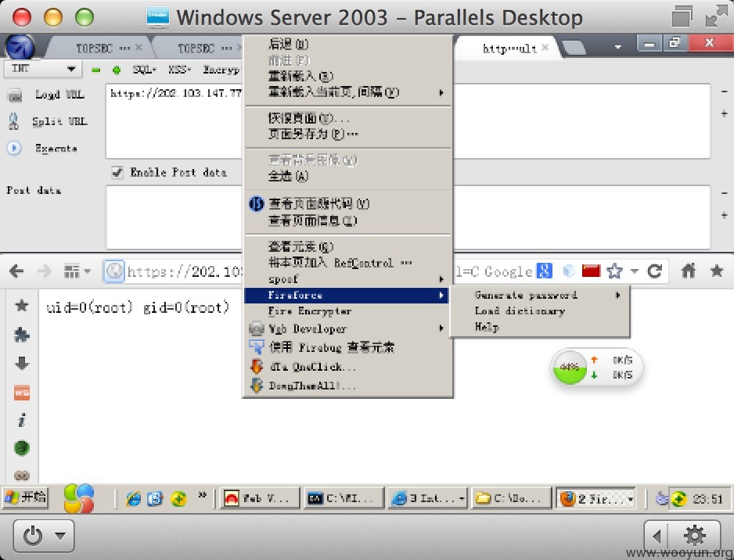Image resolution: width=734 pixels, height=560 pixels.
Task: Click the sidebar info 'i' icon
Action: coord(22,420)
